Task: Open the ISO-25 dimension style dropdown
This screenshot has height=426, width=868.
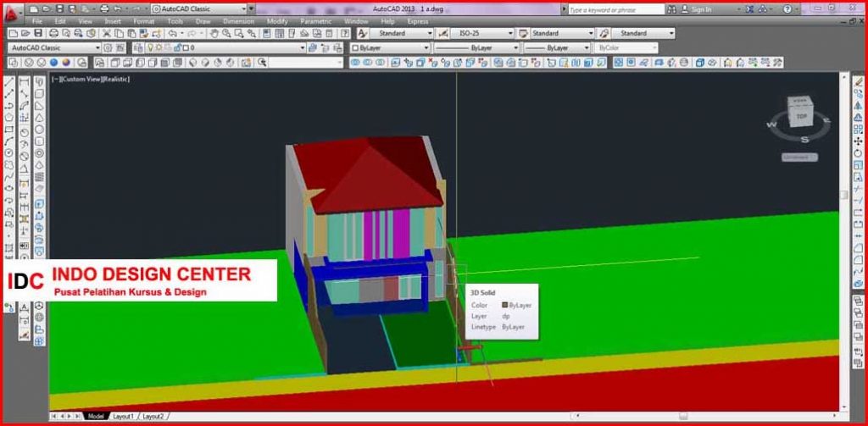Action: coord(510,33)
